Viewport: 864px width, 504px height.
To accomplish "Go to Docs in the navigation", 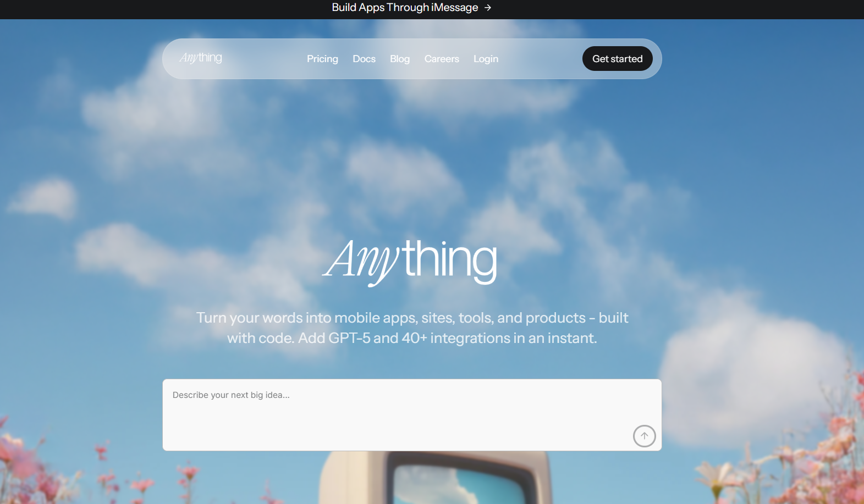I will pyautogui.click(x=364, y=59).
